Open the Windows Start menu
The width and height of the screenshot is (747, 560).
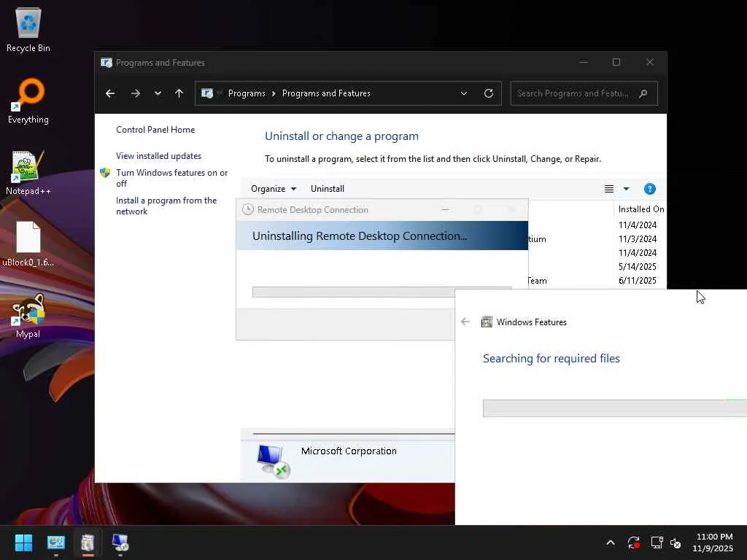[x=23, y=542]
